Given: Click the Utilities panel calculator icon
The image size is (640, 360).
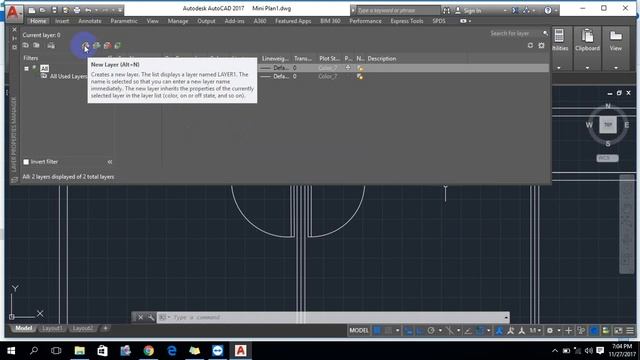Looking at the screenshot, I should (x=559, y=36).
